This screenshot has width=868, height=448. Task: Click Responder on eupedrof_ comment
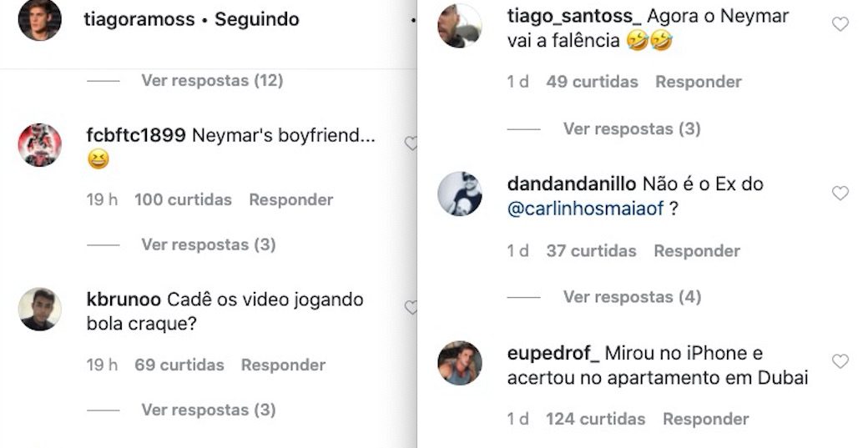pos(706,420)
